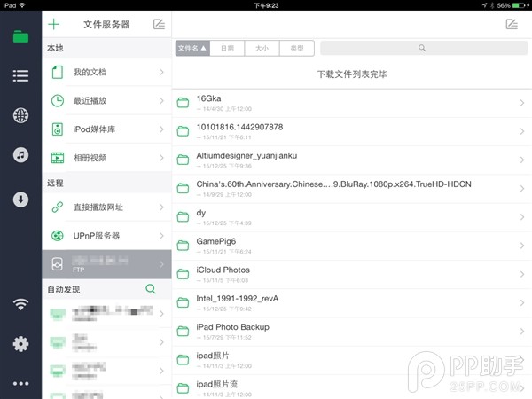Open the playlist list icon in sidebar
The width and height of the screenshot is (532, 399).
20,75
